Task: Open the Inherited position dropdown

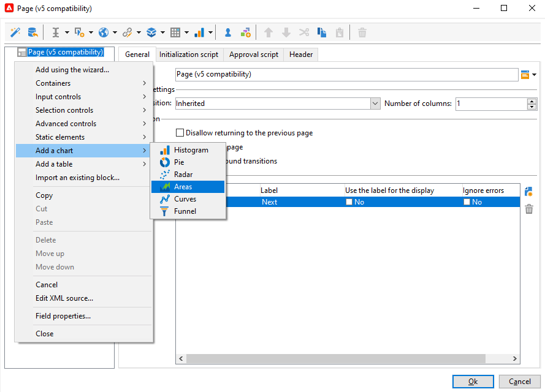Action: pos(375,104)
